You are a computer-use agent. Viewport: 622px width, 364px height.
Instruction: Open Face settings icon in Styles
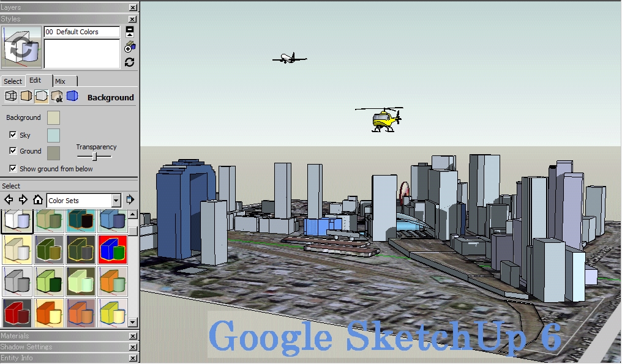coord(26,96)
